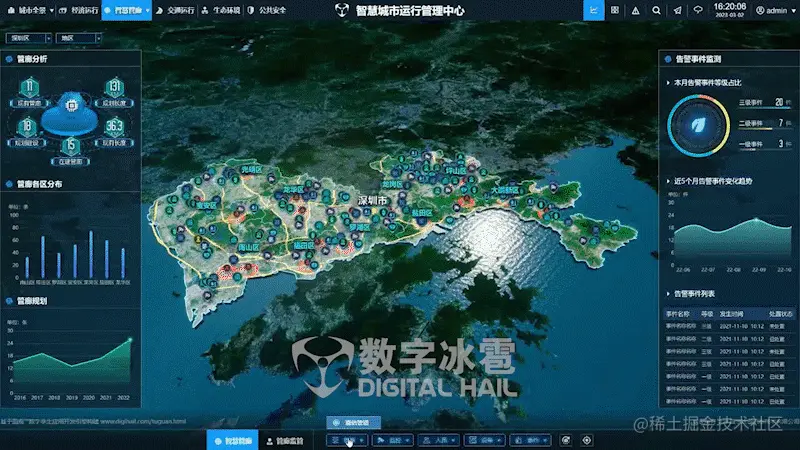Select the hexagon metric showing 11
Image resolution: width=800 pixels, height=450 pixels.
click(x=29, y=87)
